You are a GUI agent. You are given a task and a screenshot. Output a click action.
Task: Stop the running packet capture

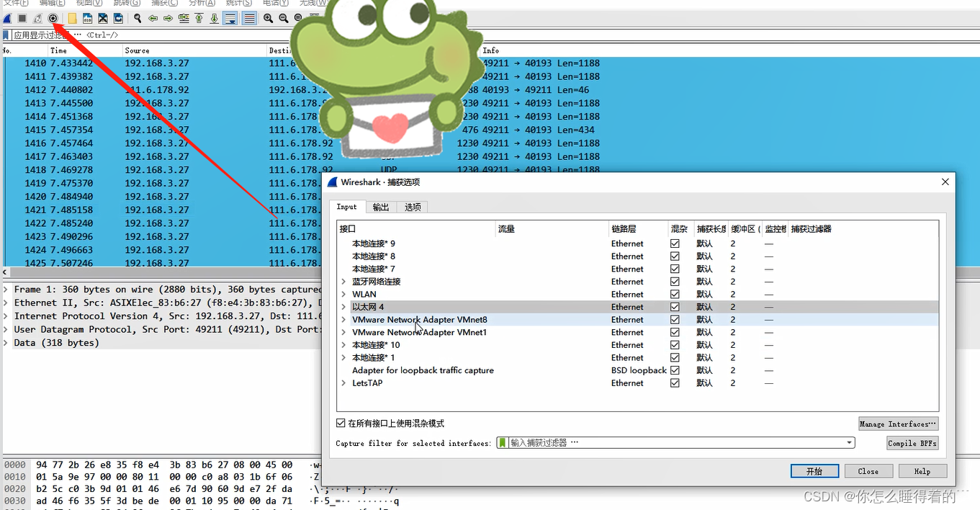[22, 18]
